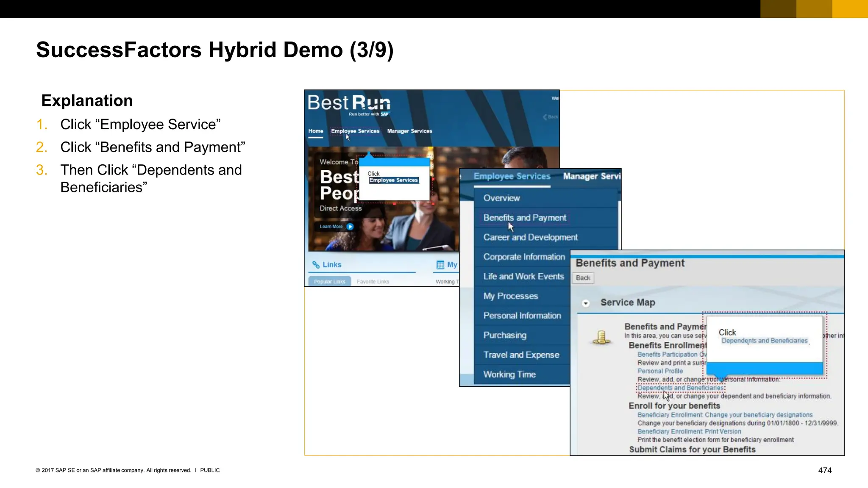Open Manager Services tab in portal header
This screenshot has width=868, height=488.
click(x=409, y=131)
